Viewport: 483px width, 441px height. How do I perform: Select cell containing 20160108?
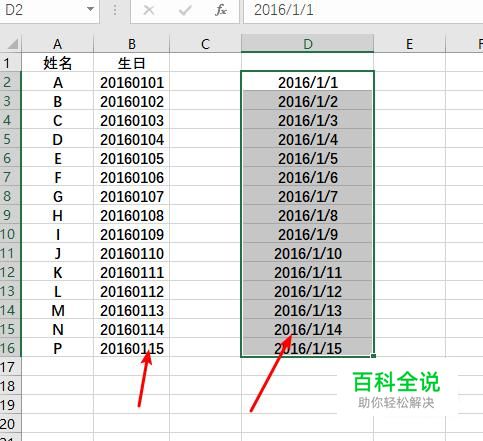(132, 215)
